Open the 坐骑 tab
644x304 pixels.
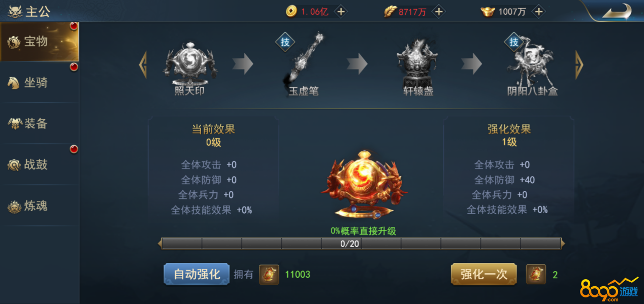point(39,83)
